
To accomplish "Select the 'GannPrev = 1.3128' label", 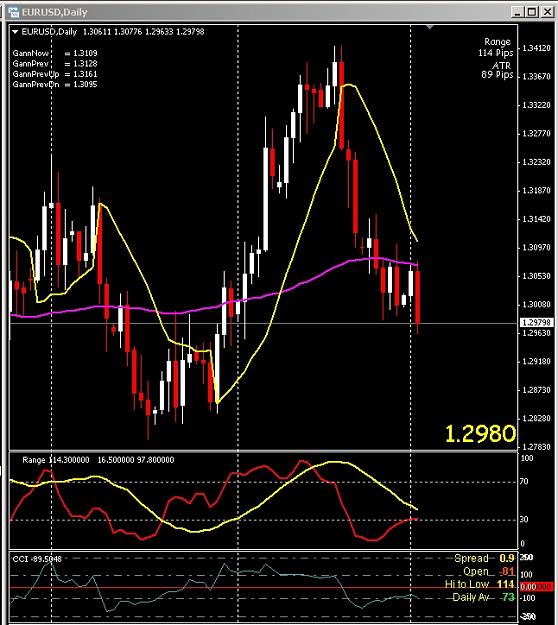I will [55, 63].
